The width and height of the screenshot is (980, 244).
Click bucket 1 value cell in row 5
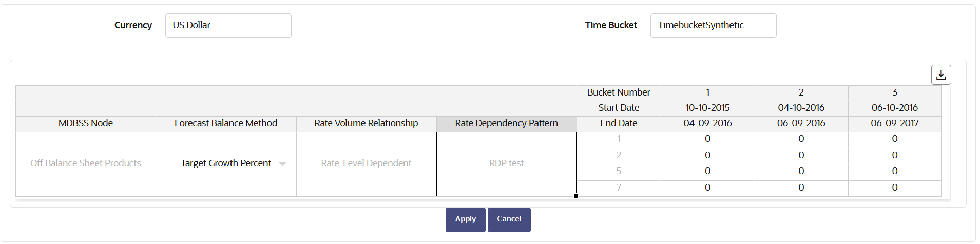pos(707,172)
